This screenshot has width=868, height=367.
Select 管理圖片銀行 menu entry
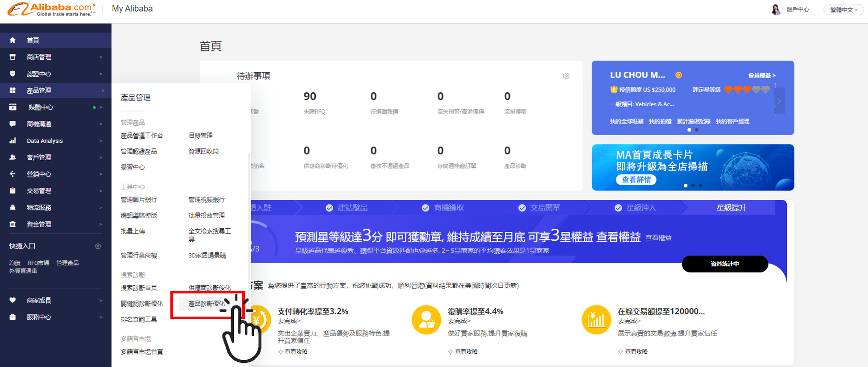pos(139,199)
